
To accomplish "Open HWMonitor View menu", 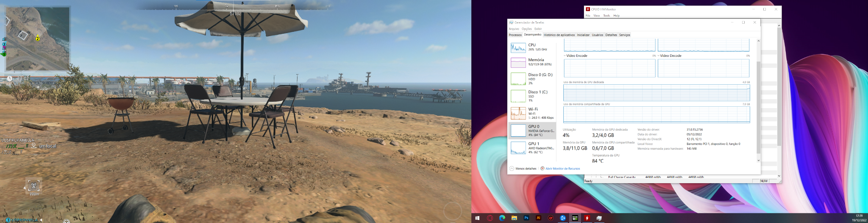I will tap(596, 16).
